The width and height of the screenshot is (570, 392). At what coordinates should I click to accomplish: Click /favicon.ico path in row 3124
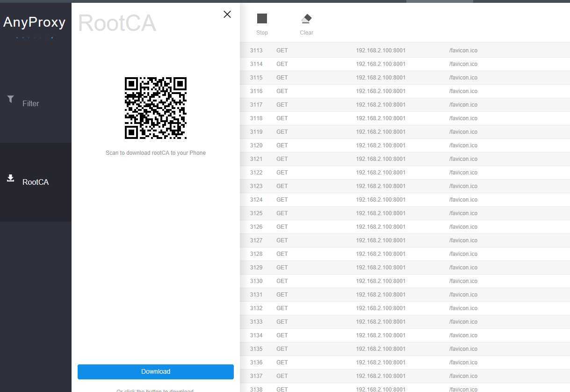click(463, 200)
